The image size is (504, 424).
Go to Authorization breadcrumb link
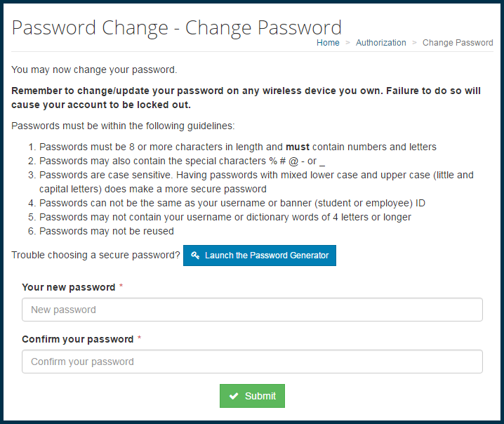click(381, 43)
